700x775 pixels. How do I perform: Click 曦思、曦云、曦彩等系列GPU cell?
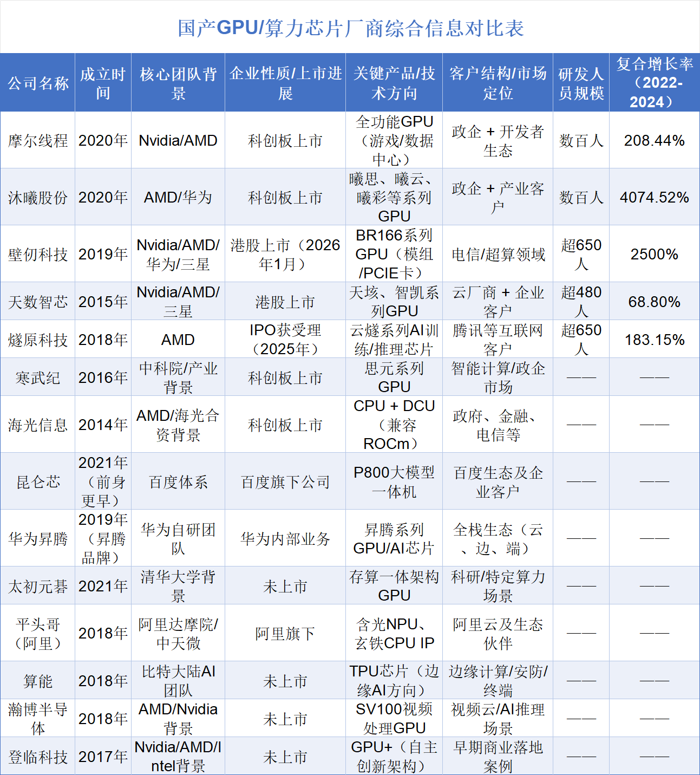tap(394, 197)
